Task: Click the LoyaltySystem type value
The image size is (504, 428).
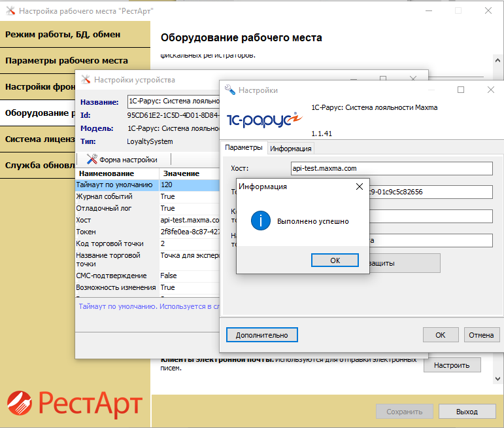Action: point(150,141)
